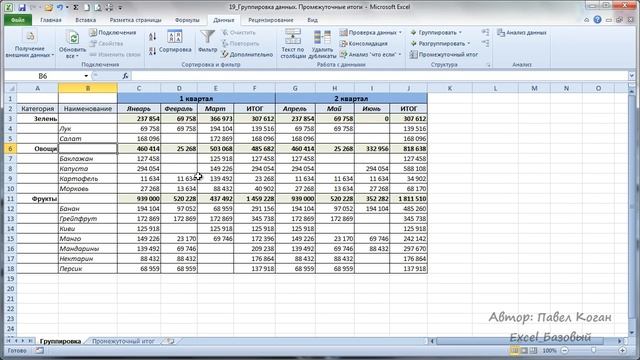Click the Get External Data icon
640x360 pixels.
tap(30, 37)
